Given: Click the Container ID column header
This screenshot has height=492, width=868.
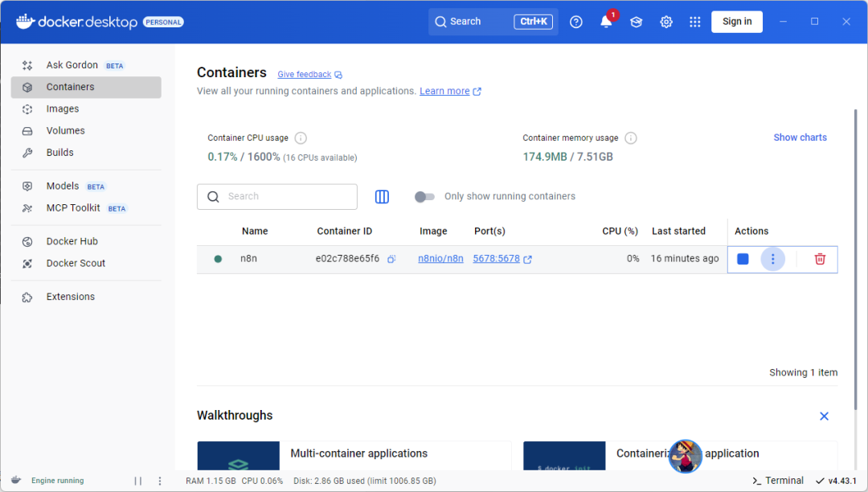Looking at the screenshot, I should (344, 232).
